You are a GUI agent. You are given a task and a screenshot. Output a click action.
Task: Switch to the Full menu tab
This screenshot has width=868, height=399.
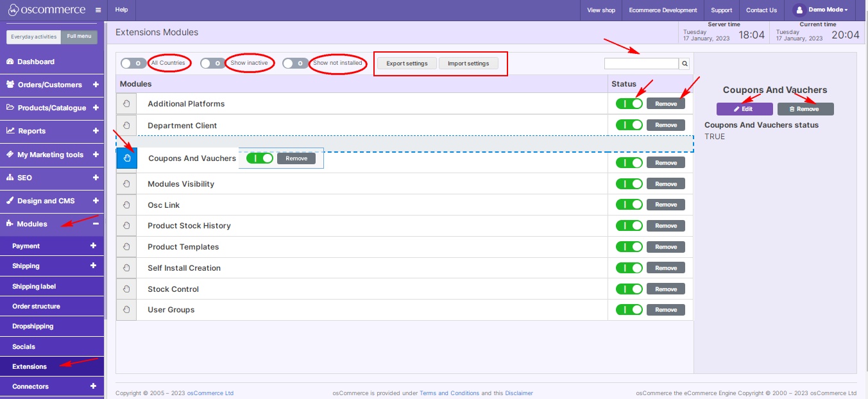(x=80, y=37)
